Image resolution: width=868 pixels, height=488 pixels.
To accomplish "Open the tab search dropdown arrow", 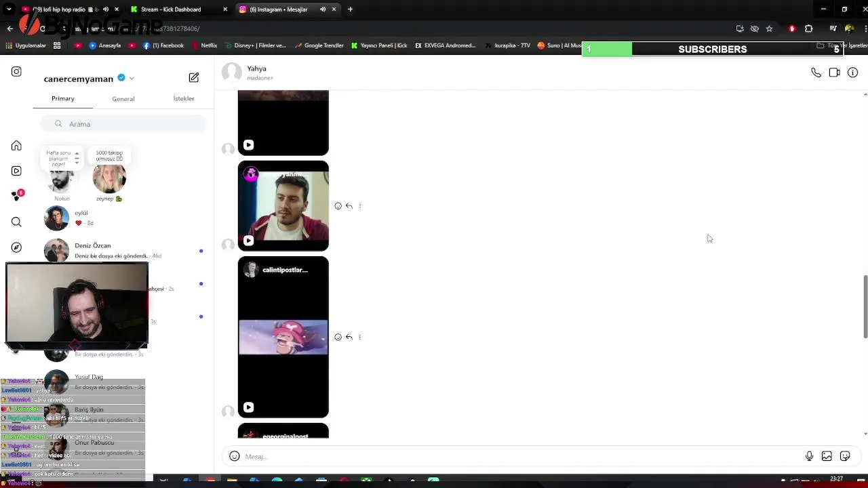I will point(9,9).
